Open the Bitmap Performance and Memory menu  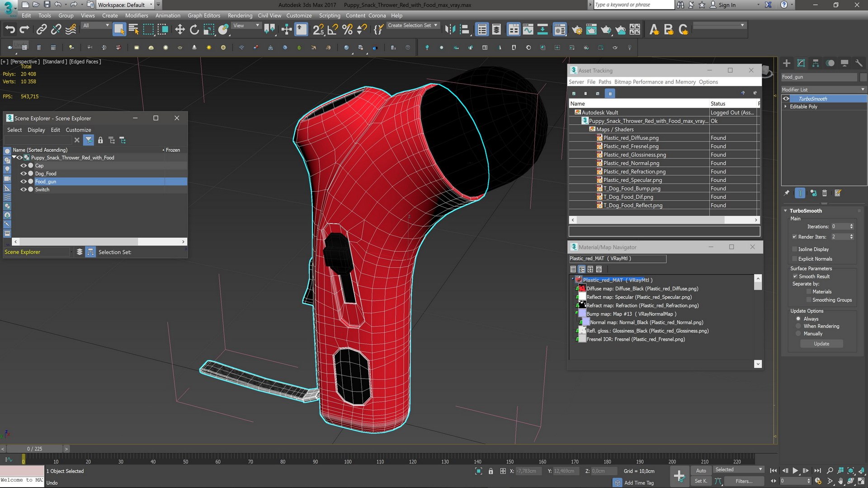[655, 82]
